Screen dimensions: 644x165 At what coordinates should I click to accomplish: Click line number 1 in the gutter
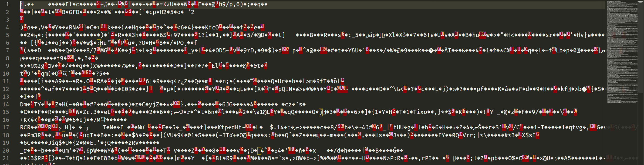(x=8, y=4)
